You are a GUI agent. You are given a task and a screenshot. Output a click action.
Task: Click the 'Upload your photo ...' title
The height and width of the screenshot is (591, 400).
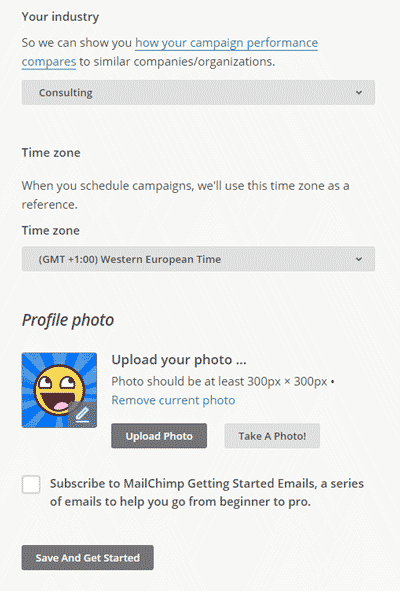tap(179, 360)
